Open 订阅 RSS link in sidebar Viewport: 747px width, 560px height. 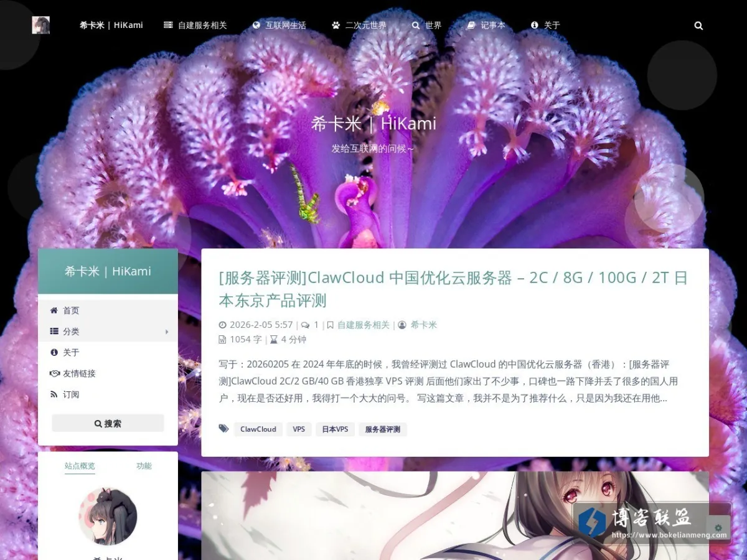(x=108, y=394)
